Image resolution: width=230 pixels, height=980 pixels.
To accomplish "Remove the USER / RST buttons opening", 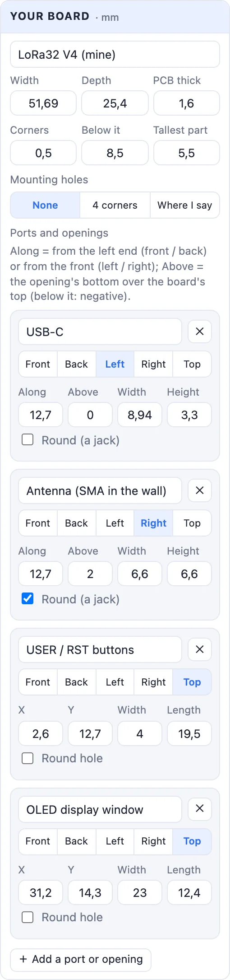I will pyautogui.click(x=200, y=649).
